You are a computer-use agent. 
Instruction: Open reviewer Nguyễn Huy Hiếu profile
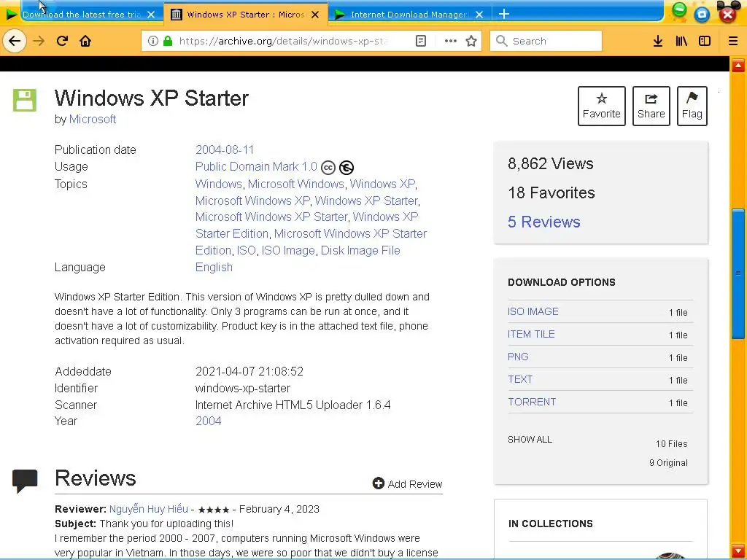coord(149,508)
